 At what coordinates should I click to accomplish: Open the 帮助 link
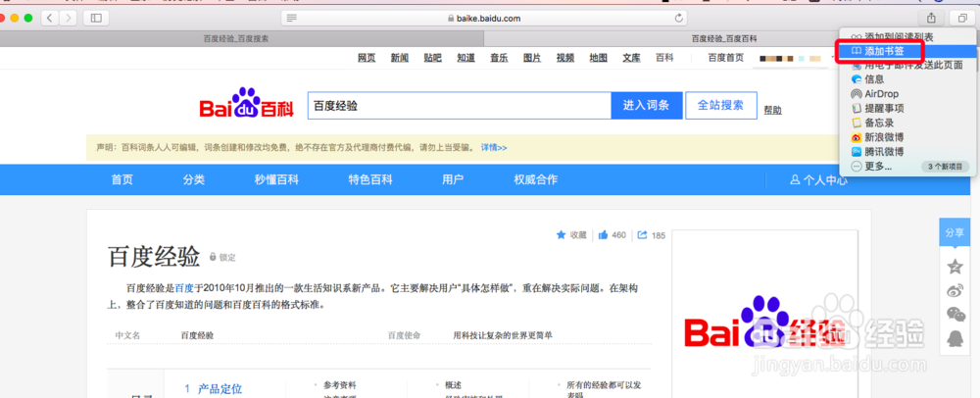[772, 110]
